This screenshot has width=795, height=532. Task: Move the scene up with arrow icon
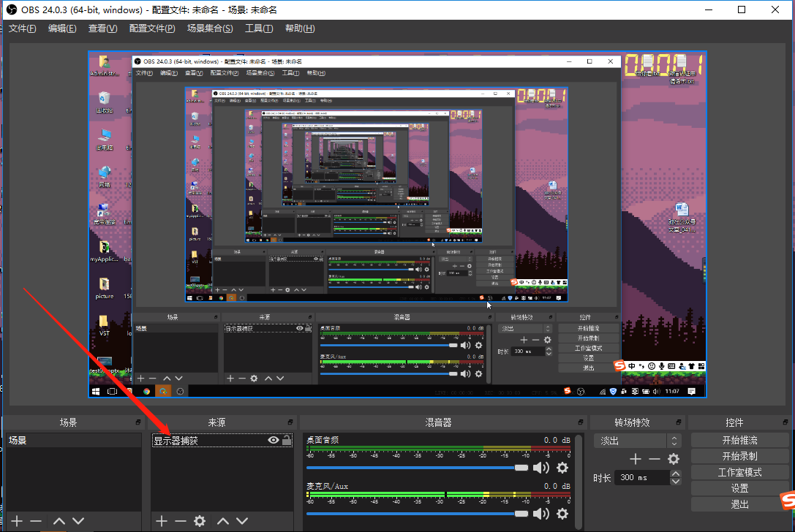pos(59,521)
